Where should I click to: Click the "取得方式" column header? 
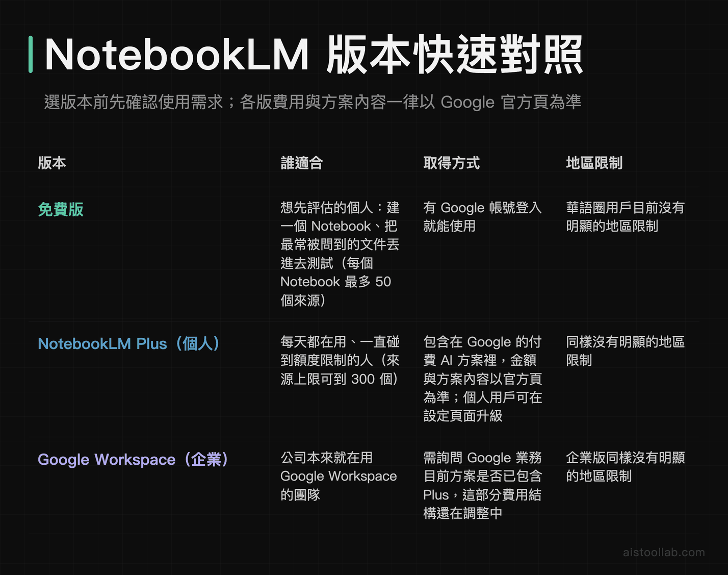point(452,163)
